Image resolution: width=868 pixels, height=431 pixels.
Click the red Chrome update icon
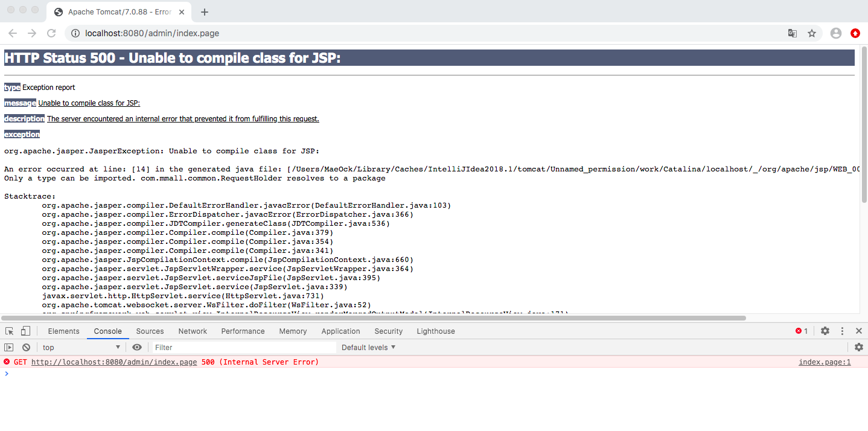(x=855, y=33)
